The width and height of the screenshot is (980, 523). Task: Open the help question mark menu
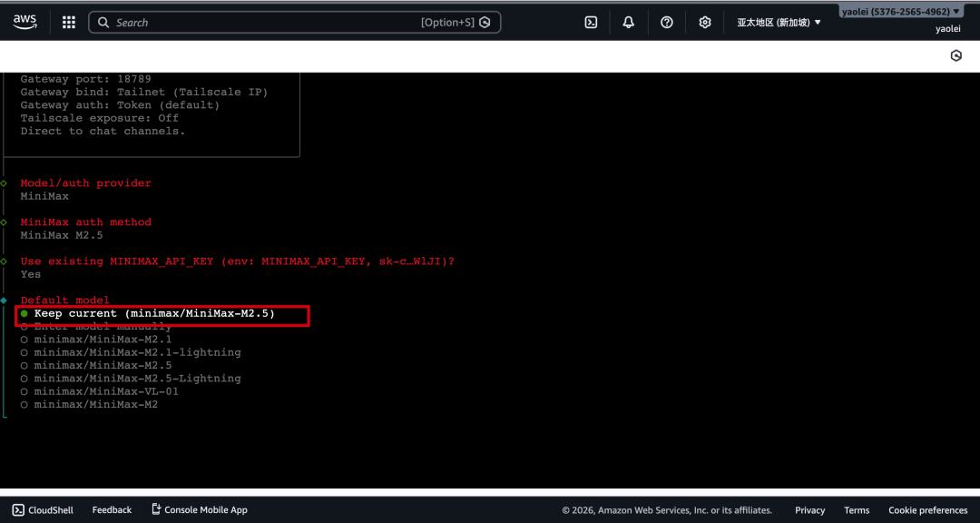coord(667,23)
